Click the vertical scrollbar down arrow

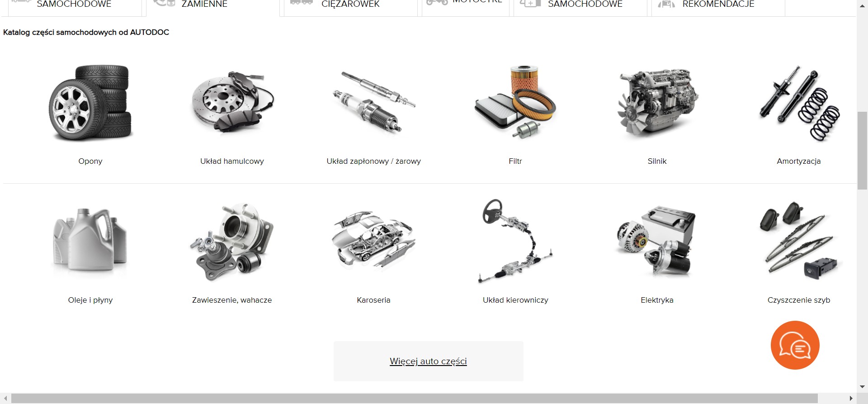coord(862,387)
